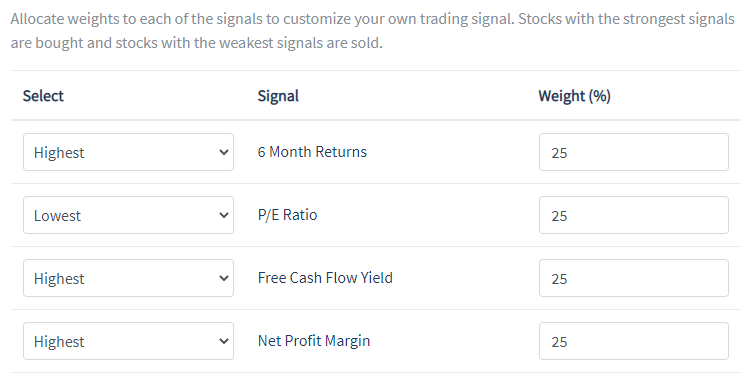The height and width of the screenshot is (380, 751).
Task: Open the Net Profit Margin select dropdown
Action: (x=128, y=341)
